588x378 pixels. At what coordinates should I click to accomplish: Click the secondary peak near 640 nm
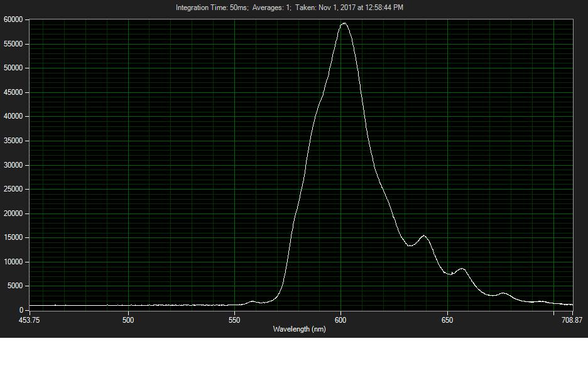click(x=424, y=236)
